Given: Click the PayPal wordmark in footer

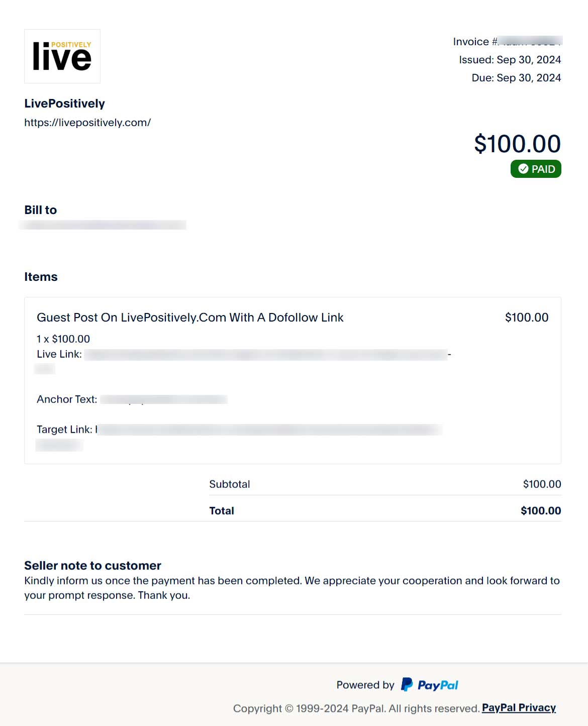Looking at the screenshot, I should point(438,685).
